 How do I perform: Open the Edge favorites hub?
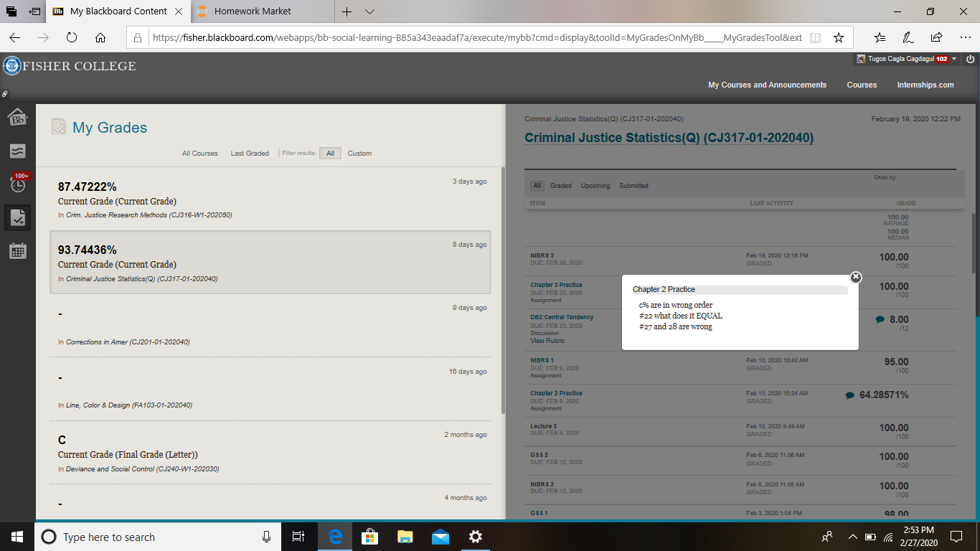[x=880, y=37]
